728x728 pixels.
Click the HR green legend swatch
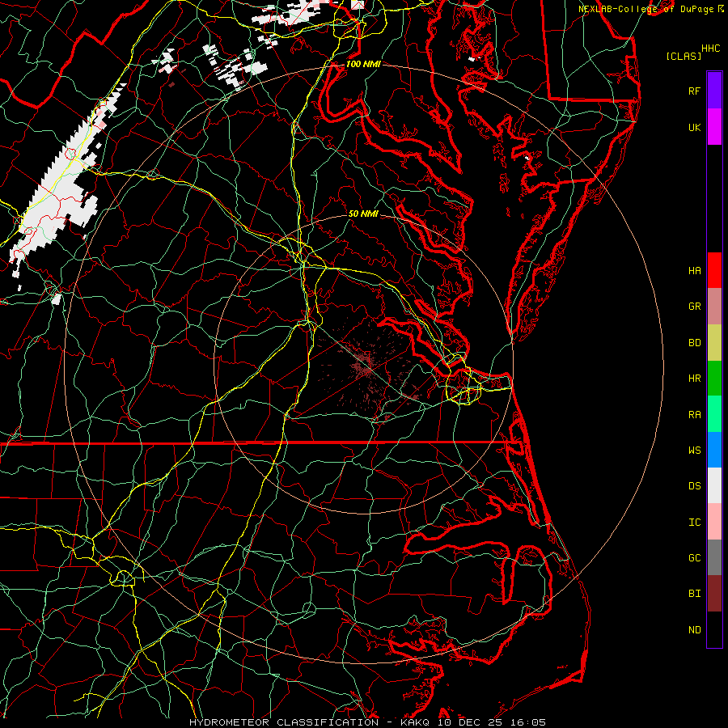coord(714,379)
